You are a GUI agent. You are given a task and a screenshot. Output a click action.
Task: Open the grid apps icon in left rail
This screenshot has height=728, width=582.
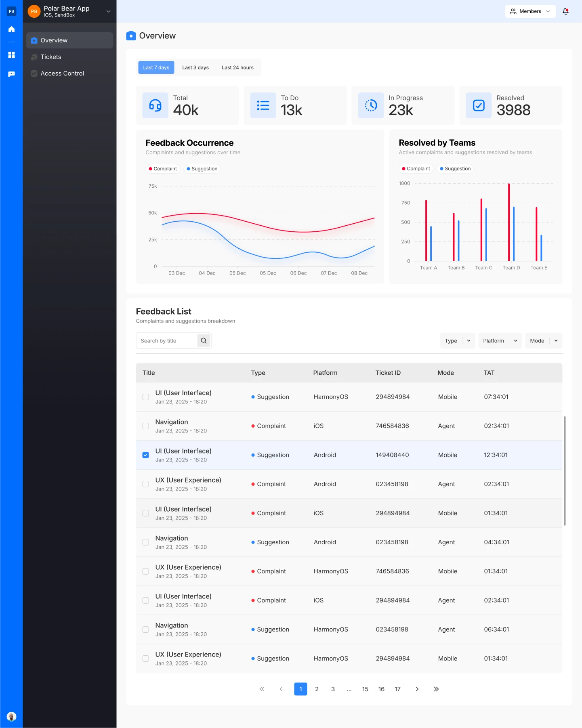coord(11,55)
